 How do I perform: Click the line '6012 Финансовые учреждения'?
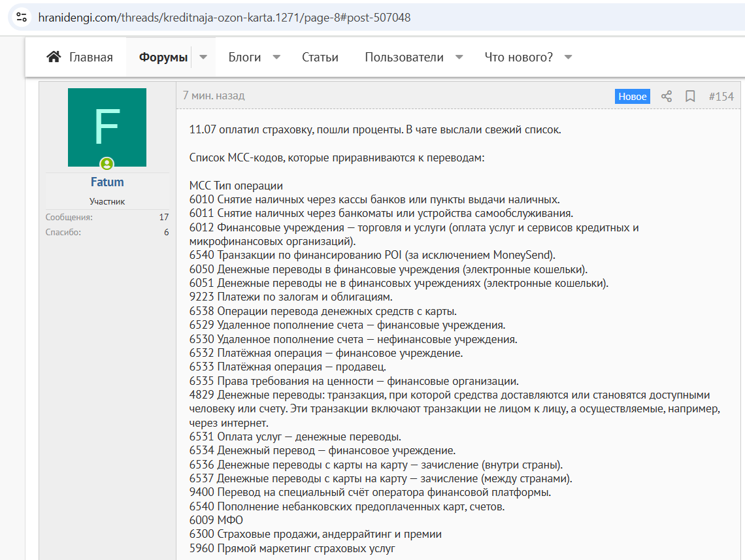[414, 235]
